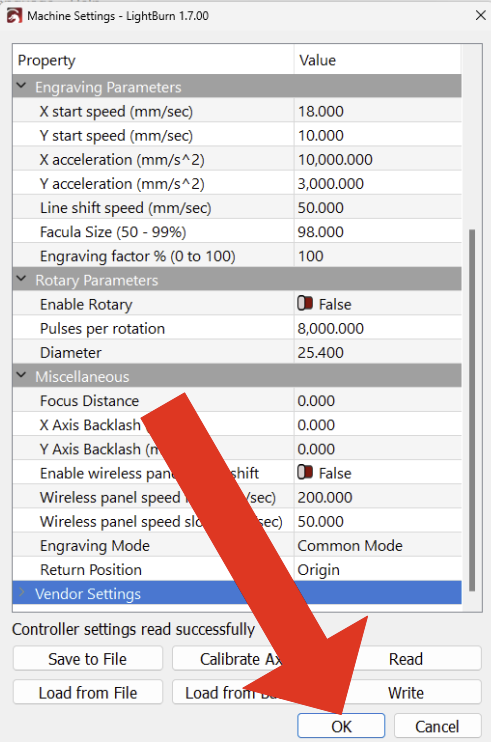Toggle Enable wireless panel speed shift switch

click(x=305, y=472)
